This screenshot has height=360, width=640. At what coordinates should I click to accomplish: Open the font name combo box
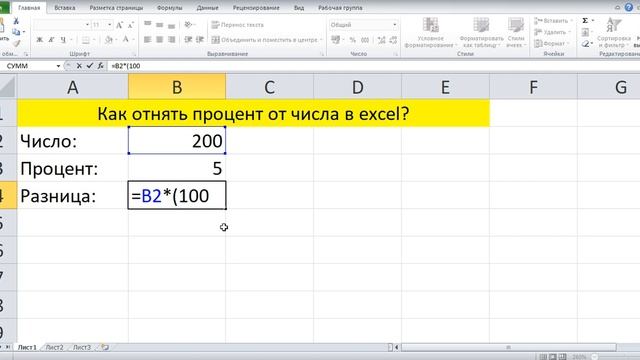tap(62, 25)
